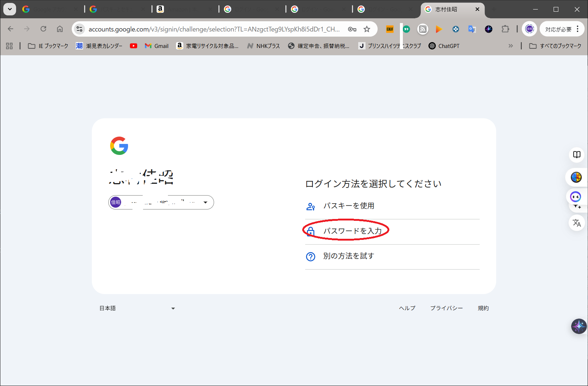Open the RSS feed extension icon

pyautogui.click(x=423, y=29)
